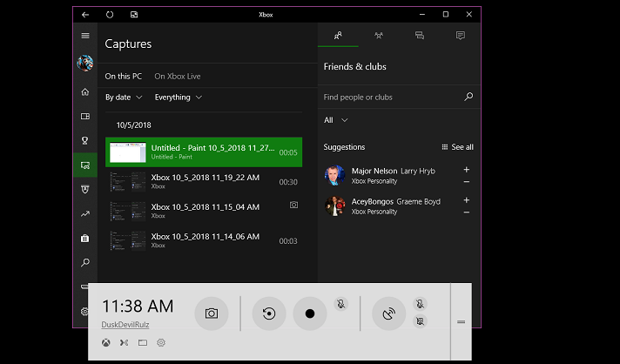Screen dimensions: 620x364
Task: Maximize the Xbox window
Action: click(x=446, y=15)
